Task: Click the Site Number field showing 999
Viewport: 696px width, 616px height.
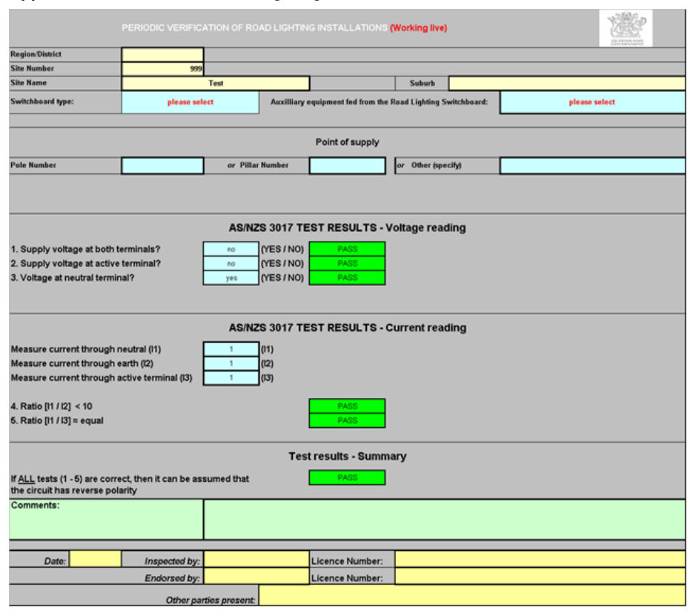Action: (162, 68)
